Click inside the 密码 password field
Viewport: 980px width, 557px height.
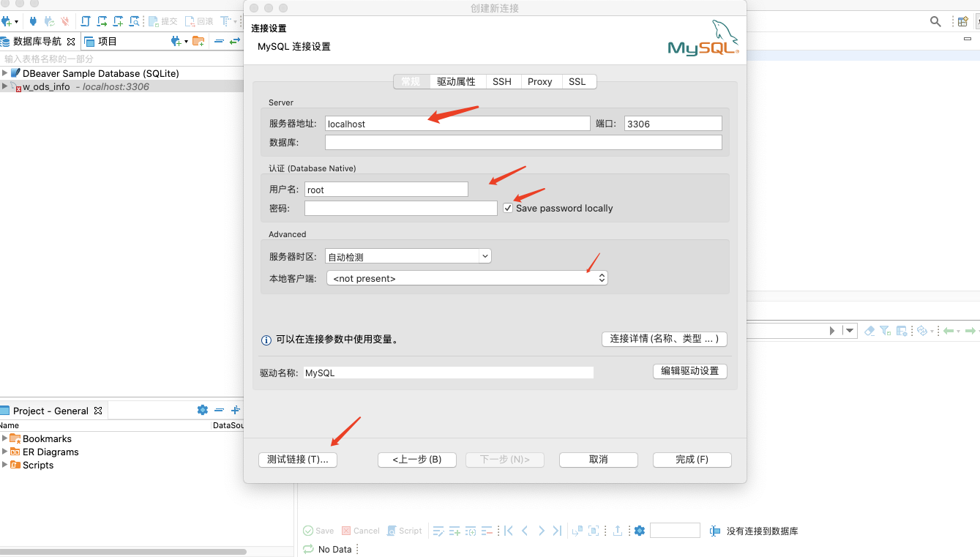[400, 208]
